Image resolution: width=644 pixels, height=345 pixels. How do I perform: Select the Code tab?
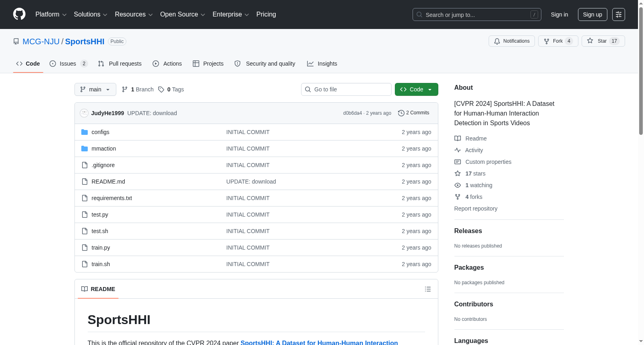pos(28,64)
